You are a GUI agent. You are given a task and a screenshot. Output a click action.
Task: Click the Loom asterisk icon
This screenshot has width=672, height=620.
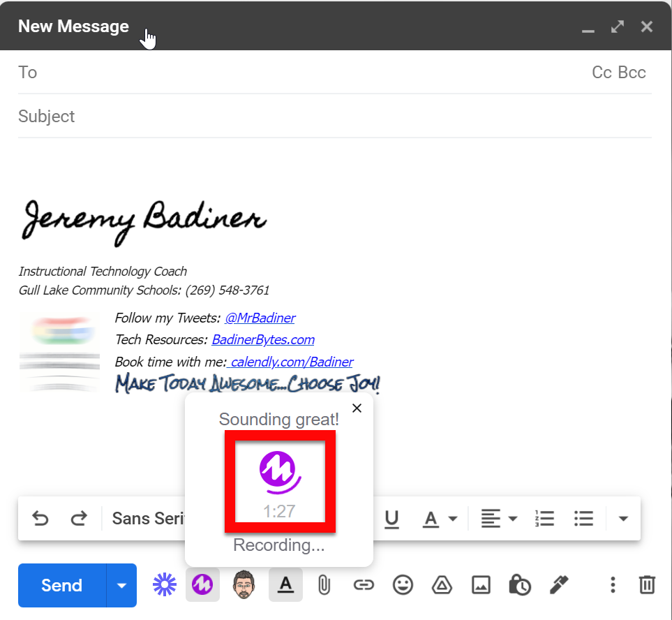tap(165, 584)
